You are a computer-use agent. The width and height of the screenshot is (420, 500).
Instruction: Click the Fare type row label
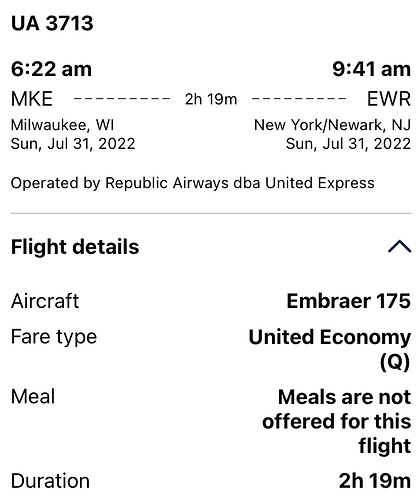(54, 337)
